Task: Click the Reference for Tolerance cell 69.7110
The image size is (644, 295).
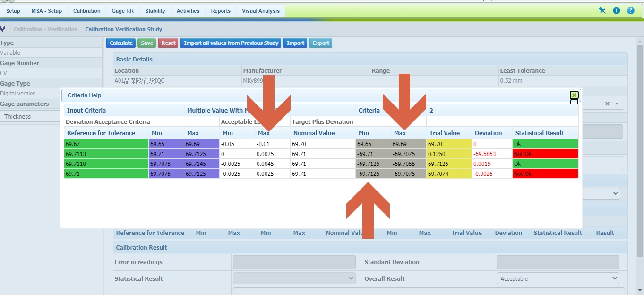Action: [x=106, y=164]
